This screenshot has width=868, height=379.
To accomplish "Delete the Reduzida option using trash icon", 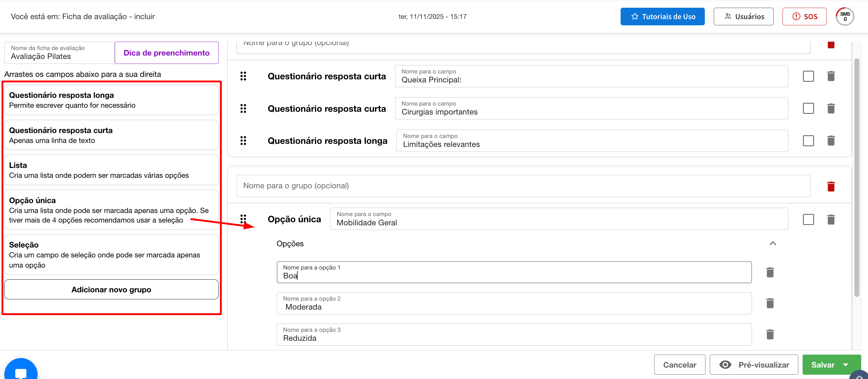I will tap(770, 335).
